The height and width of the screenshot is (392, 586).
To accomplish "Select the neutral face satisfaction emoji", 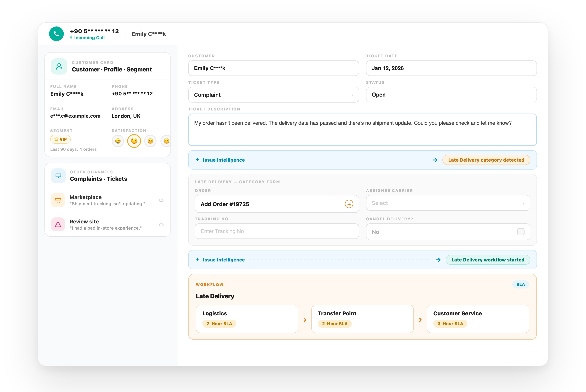I will click(150, 141).
